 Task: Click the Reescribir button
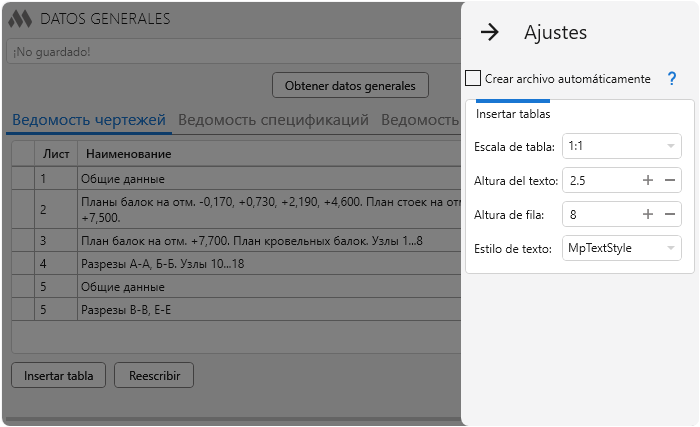[x=154, y=376]
